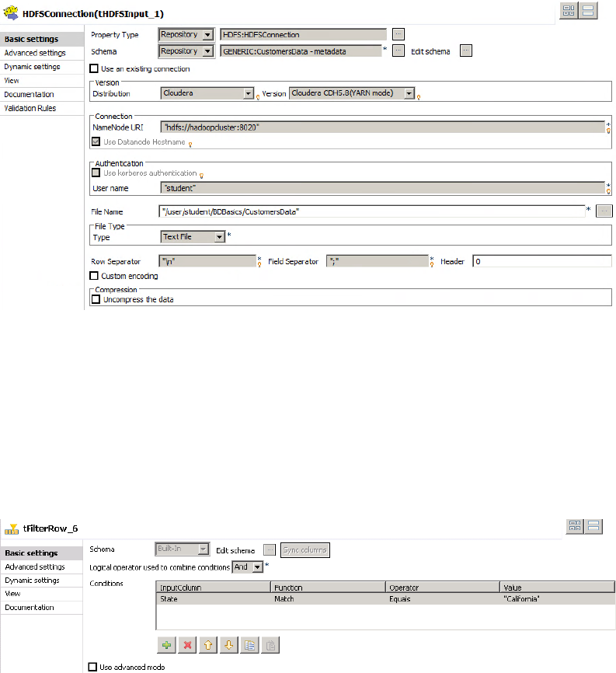Click the State cell in the conditions table

[213, 598]
